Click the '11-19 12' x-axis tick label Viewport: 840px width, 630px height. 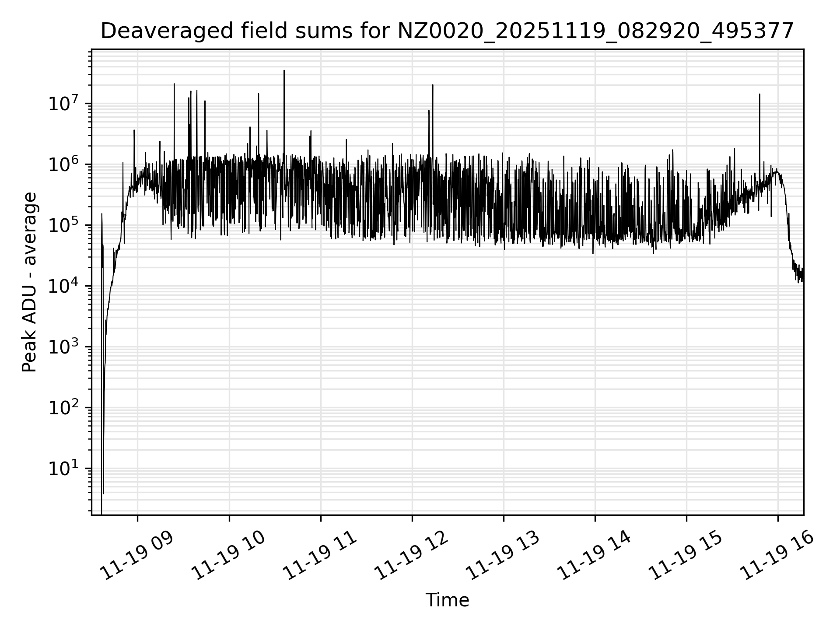click(x=412, y=556)
